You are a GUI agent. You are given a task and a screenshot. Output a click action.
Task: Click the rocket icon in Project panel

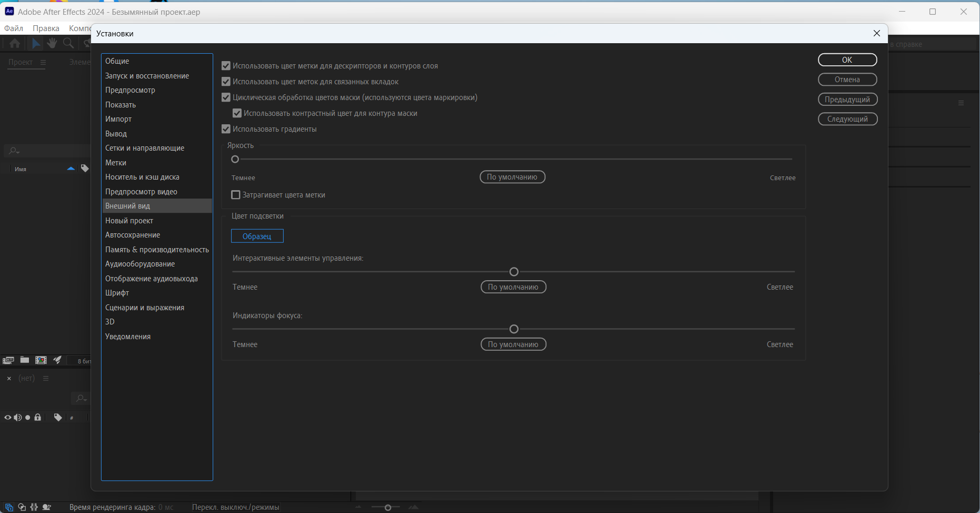coord(57,360)
